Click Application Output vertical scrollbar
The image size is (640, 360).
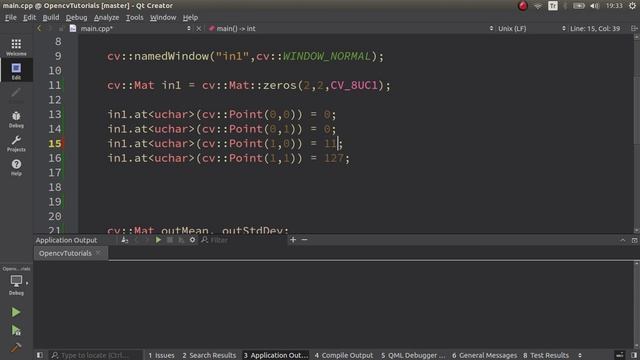[636, 305]
